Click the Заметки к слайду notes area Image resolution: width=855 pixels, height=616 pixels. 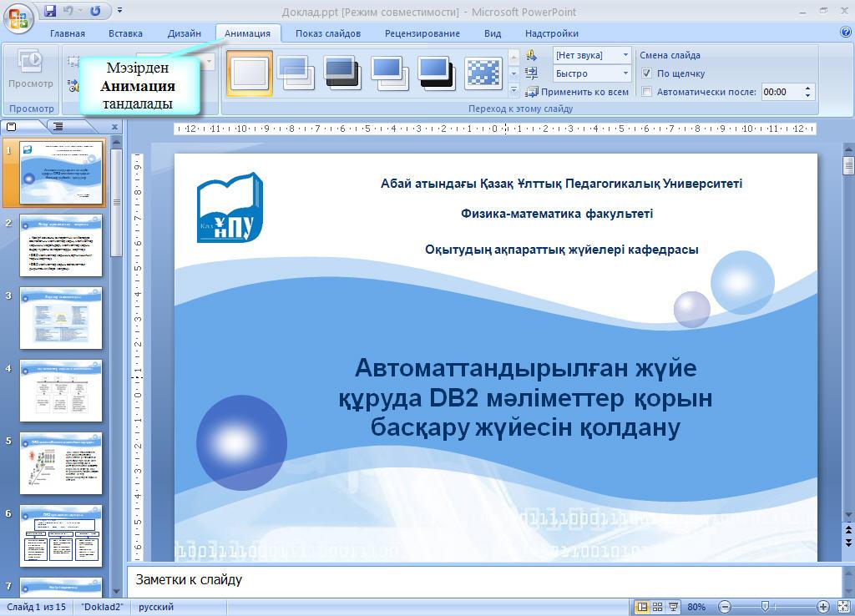[x=484, y=580]
